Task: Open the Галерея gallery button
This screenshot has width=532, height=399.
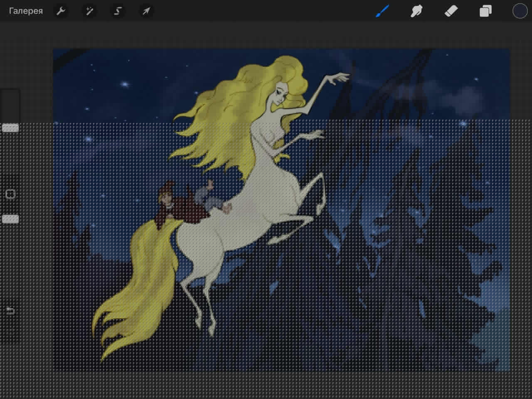Action: pos(26,11)
